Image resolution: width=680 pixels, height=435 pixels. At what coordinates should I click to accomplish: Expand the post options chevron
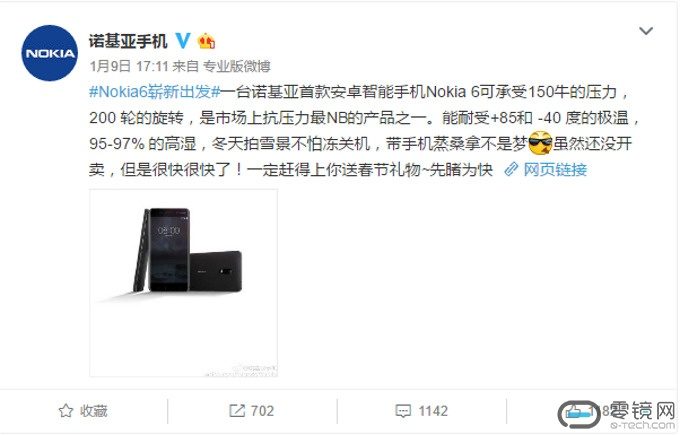[646, 31]
